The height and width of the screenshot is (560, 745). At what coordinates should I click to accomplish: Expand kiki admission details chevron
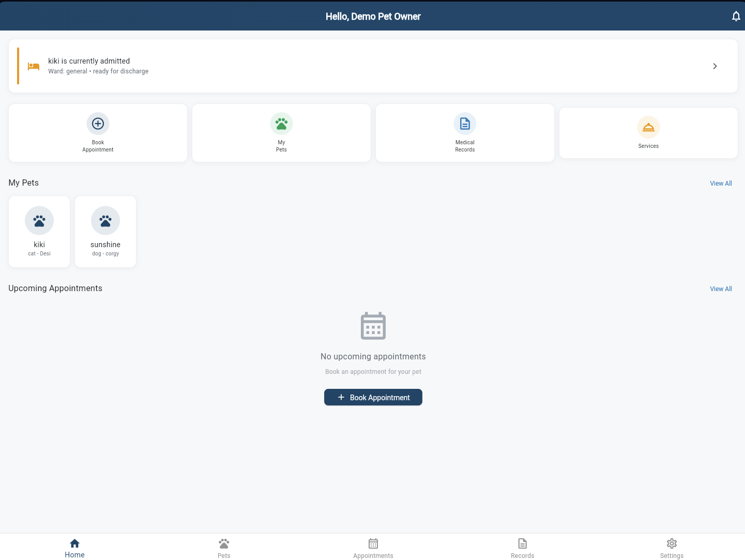[715, 66]
